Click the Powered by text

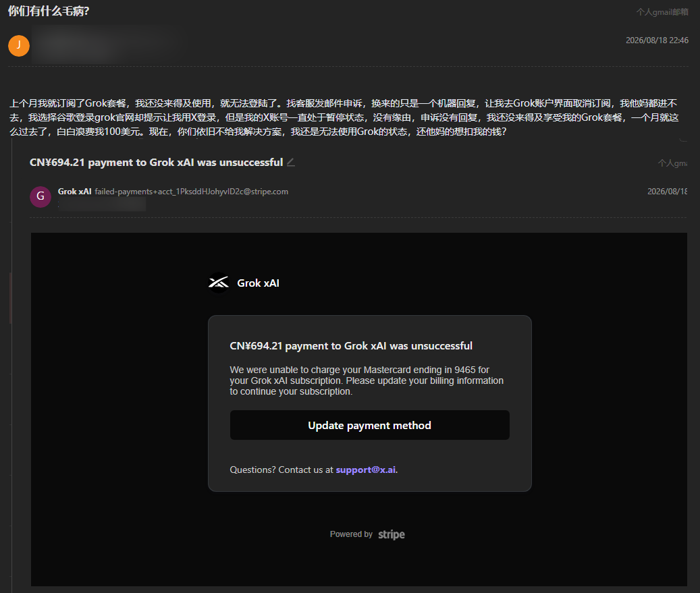351,534
